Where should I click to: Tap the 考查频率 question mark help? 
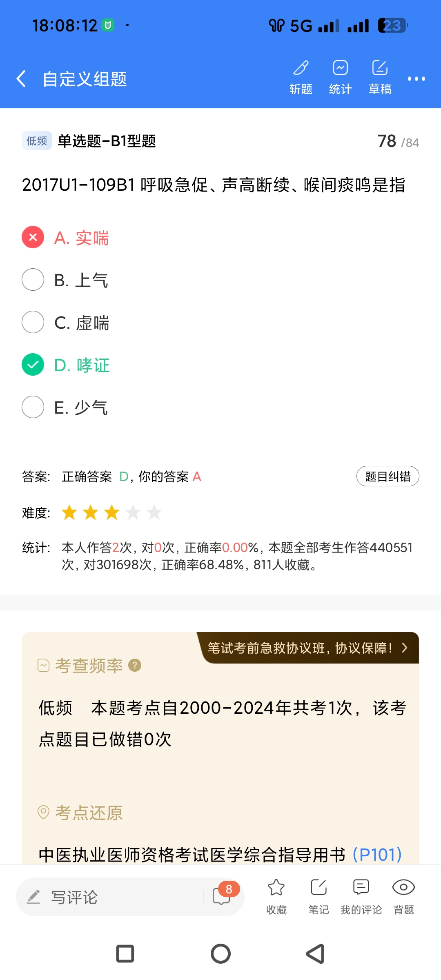point(135,666)
